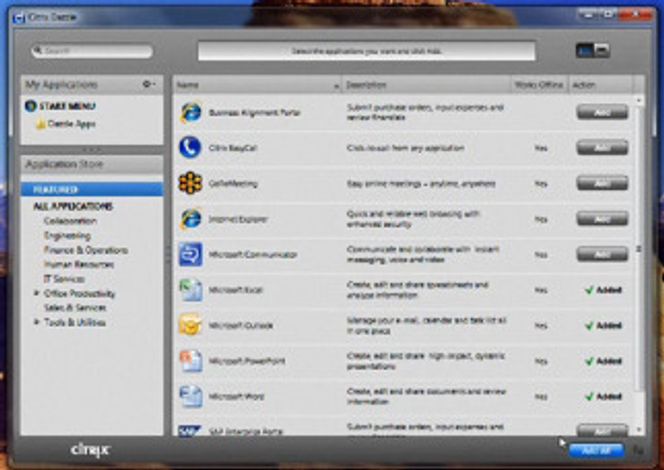
Task: Click the Added status in the Microsoft PowerPoint row
Action: [x=603, y=361]
